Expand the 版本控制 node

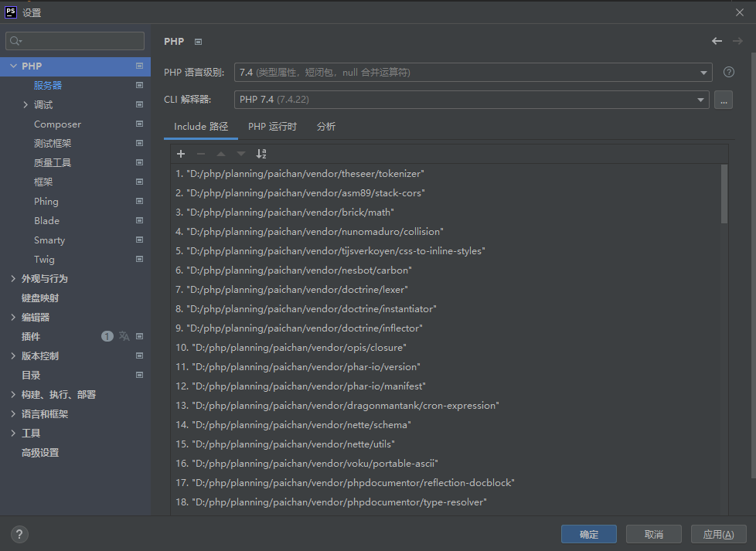(x=13, y=355)
